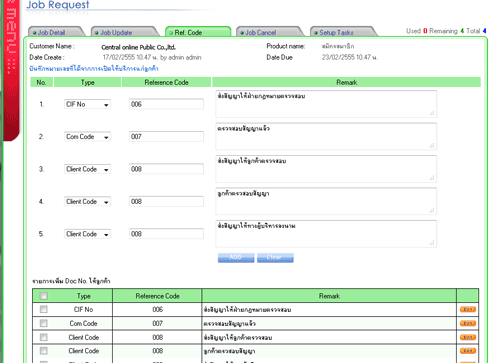Image resolution: width=500 pixels, height=363 pixels.
Task: Check the first Client Code row checkbox
Action: (x=44, y=337)
